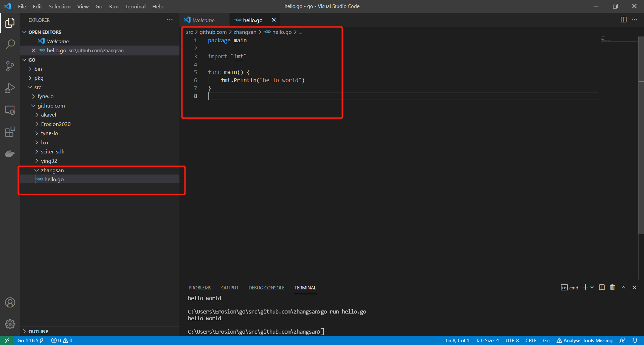Viewport: 644px width, 345px height.
Task: Open the Search view in activity bar
Action: coord(10,44)
